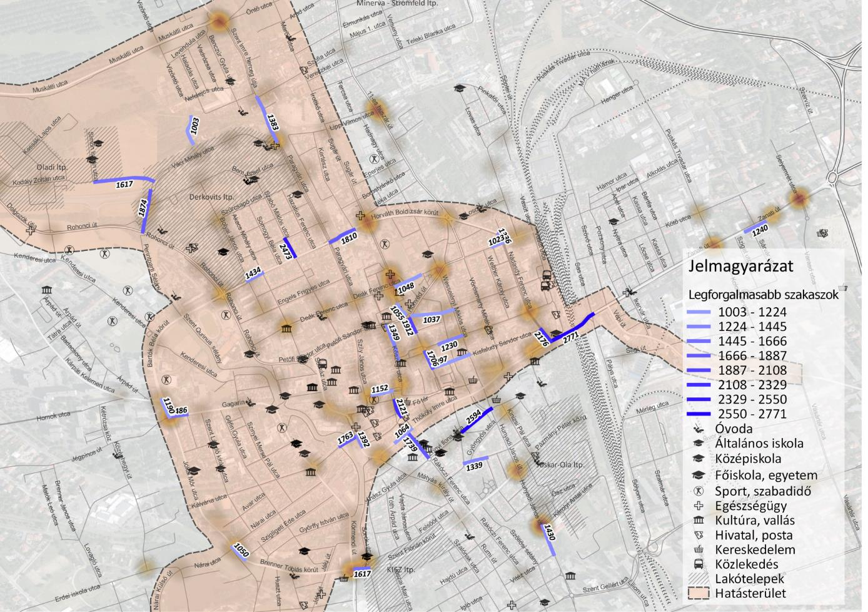This screenshot has width=868, height=612.
Task: Click the Kultúra, vallás legend icon
Action: 697,520
